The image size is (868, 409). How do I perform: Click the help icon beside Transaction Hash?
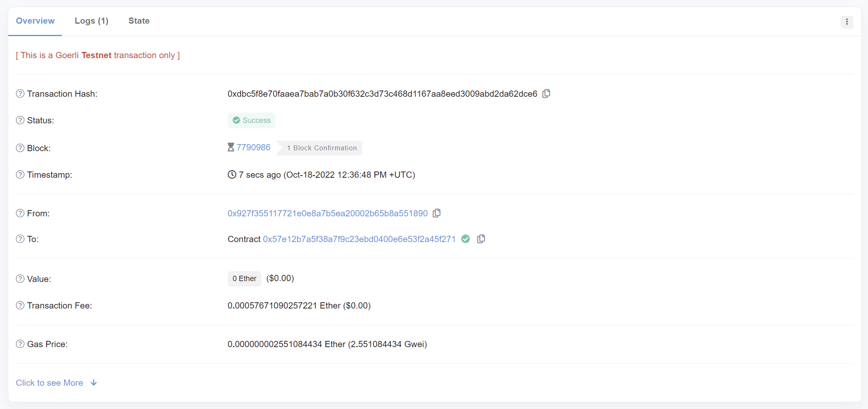(20, 94)
